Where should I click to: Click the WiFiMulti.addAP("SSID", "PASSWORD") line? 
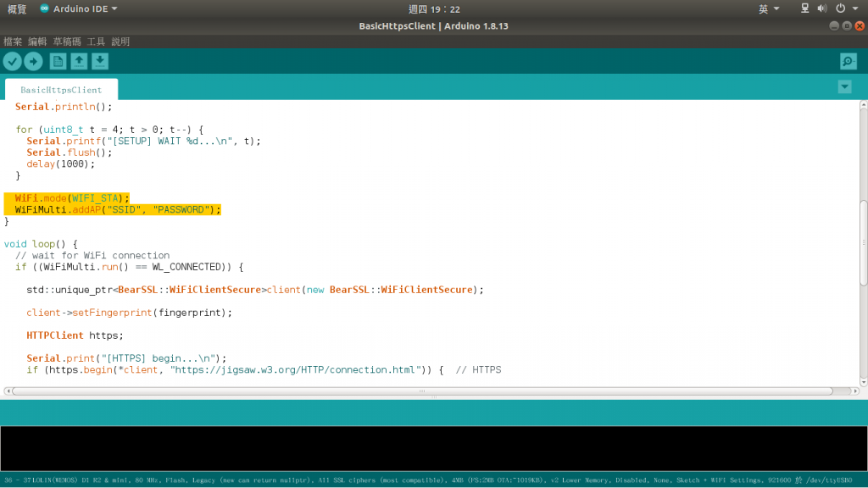(x=118, y=210)
